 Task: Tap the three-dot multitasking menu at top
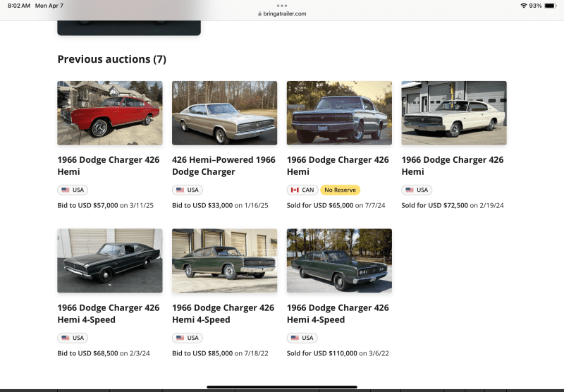point(282,6)
